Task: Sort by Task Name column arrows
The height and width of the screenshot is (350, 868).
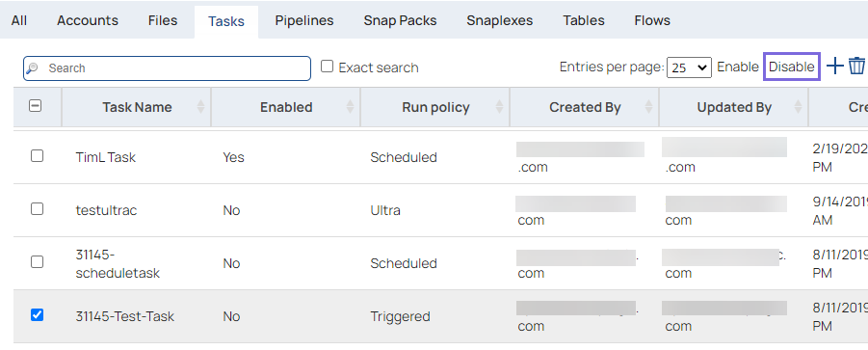Action: click(200, 107)
